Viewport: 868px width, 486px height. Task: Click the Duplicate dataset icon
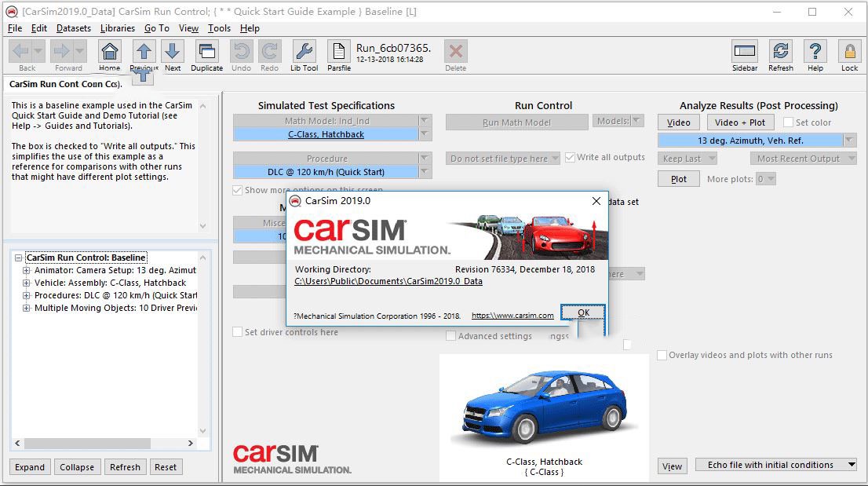pyautogui.click(x=206, y=53)
